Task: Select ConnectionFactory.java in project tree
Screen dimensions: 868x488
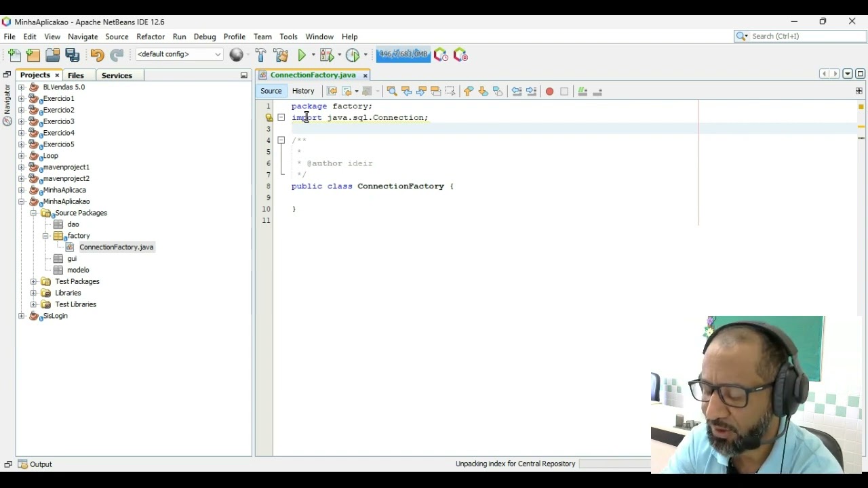Action: (116, 247)
